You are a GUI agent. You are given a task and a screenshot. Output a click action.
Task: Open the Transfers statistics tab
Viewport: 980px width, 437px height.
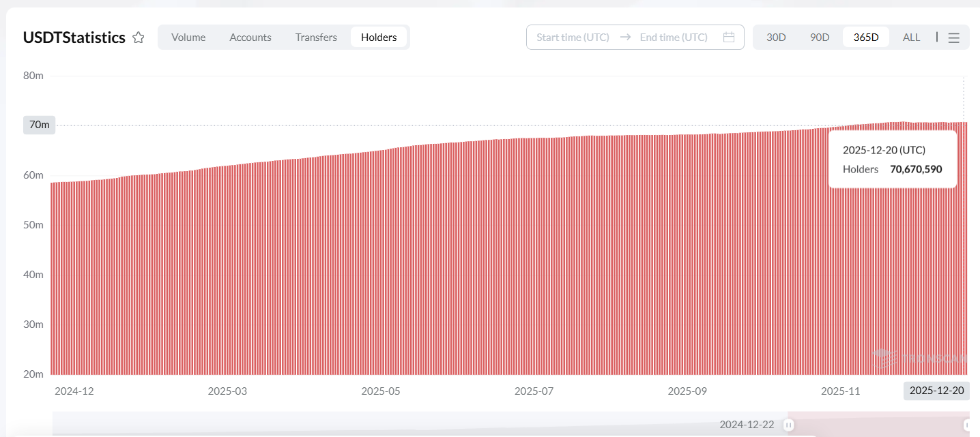pos(316,37)
